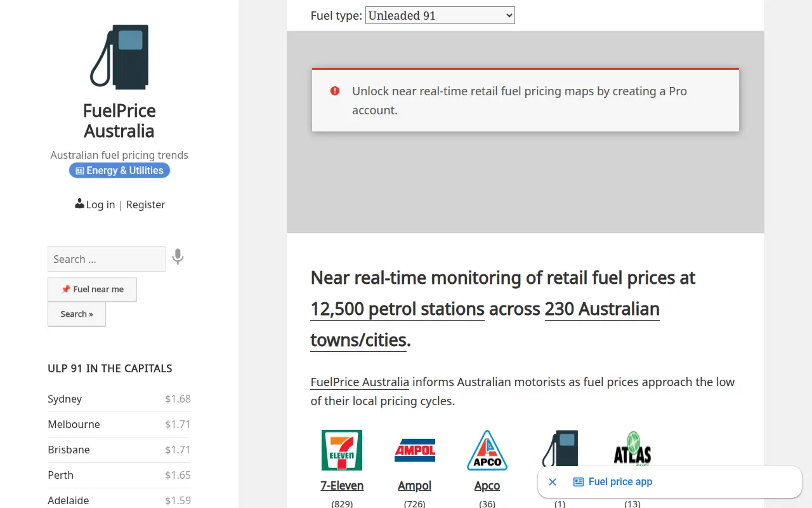Click the Energy & Utilities badge

pyautogui.click(x=119, y=170)
